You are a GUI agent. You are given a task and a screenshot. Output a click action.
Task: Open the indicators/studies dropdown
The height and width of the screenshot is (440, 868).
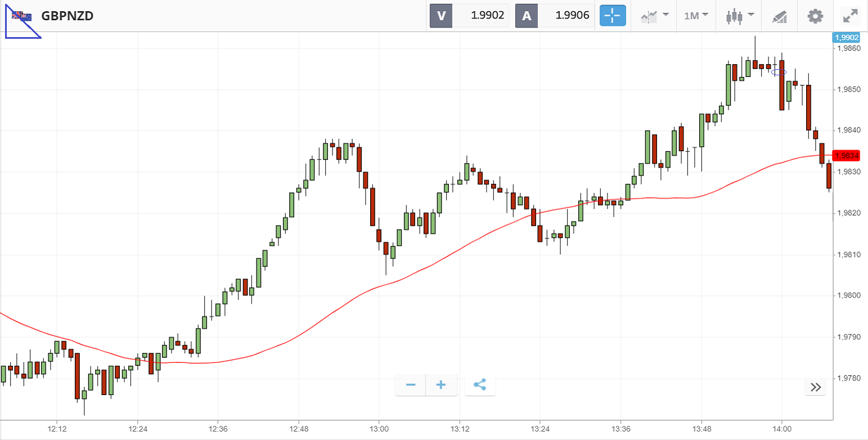pyautogui.click(x=654, y=16)
